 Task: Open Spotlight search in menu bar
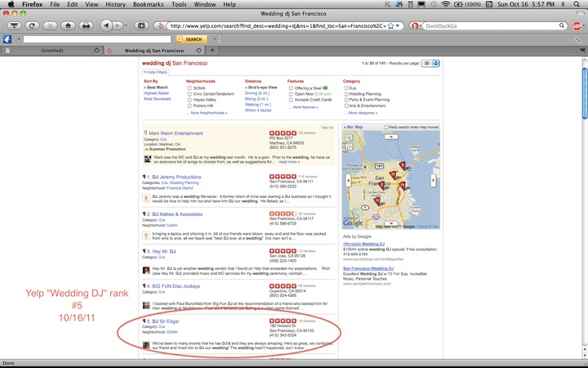click(x=577, y=5)
